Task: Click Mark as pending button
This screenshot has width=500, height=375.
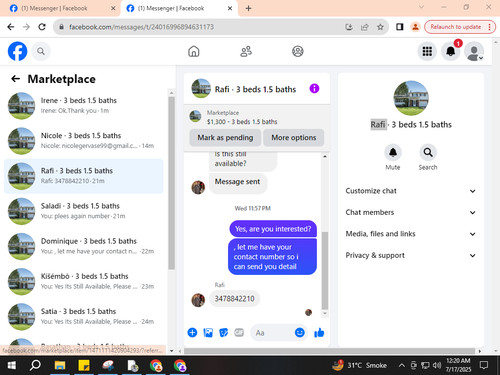Action: (x=225, y=138)
